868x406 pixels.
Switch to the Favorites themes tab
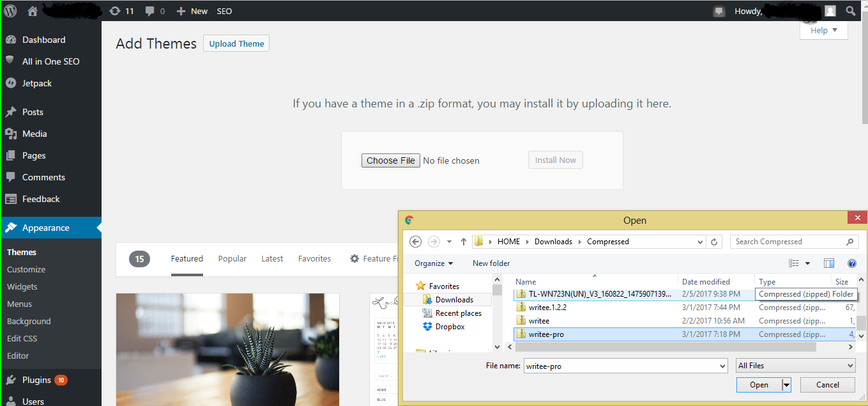(x=314, y=259)
